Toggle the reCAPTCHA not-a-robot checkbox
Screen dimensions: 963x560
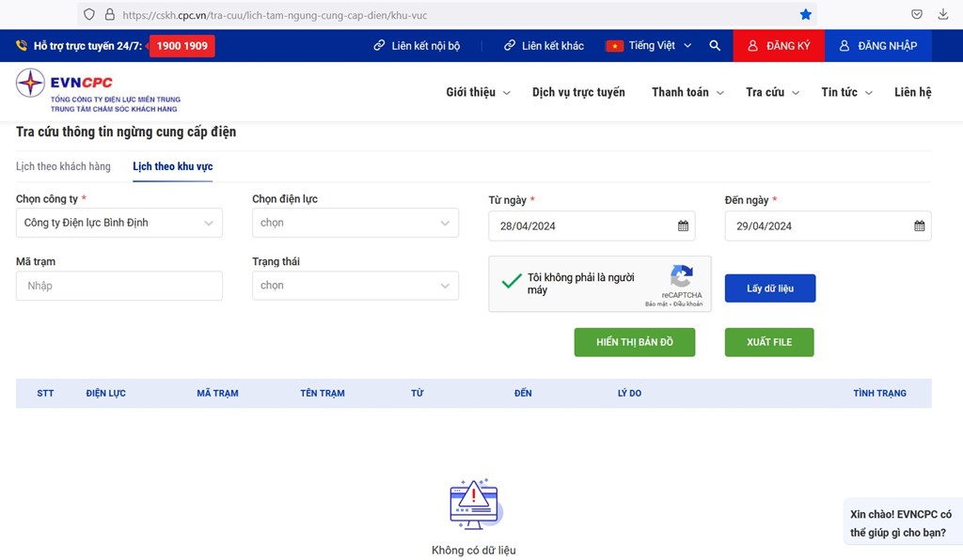point(512,281)
